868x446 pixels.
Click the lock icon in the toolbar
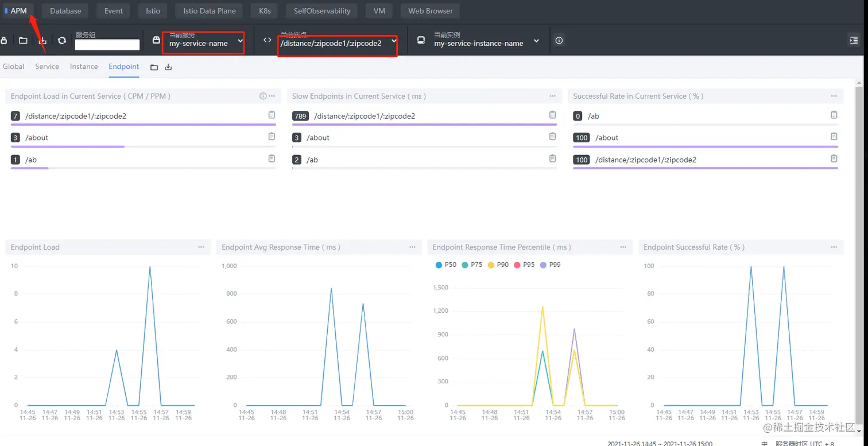pos(4,41)
